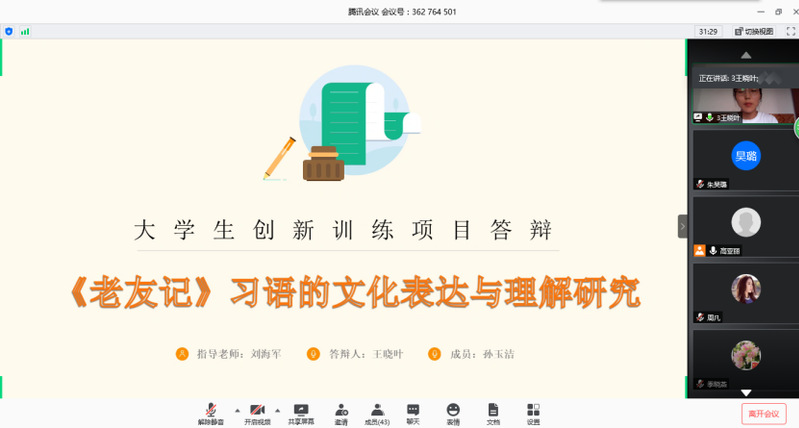Click the 邀请 invite icon

341,413
